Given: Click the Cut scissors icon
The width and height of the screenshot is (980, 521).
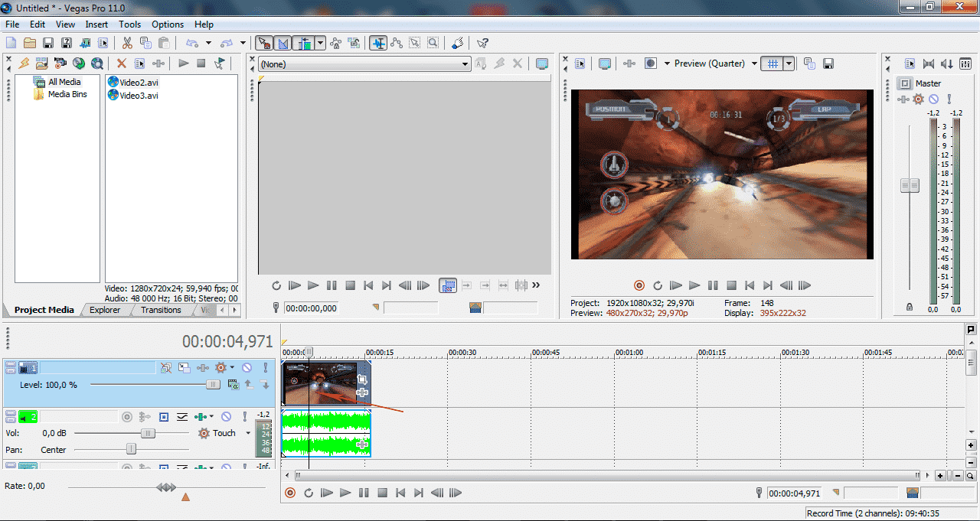Looking at the screenshot, I should coord(127,44).
